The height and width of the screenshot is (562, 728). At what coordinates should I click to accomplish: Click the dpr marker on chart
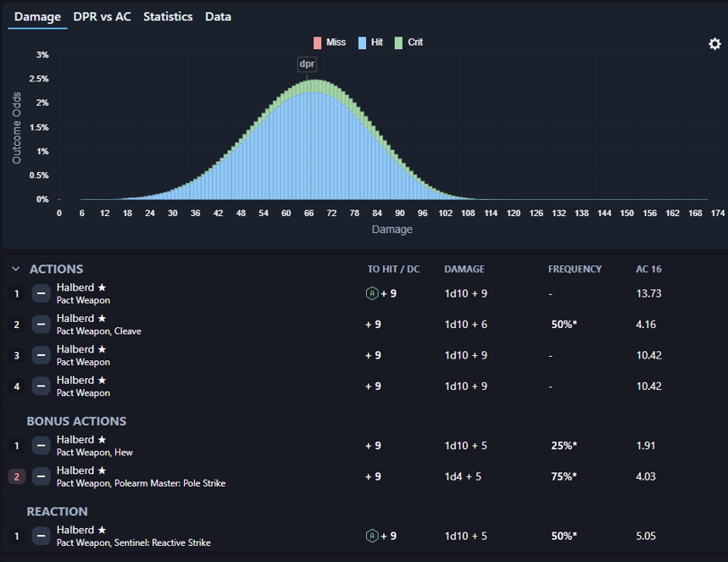307,64
